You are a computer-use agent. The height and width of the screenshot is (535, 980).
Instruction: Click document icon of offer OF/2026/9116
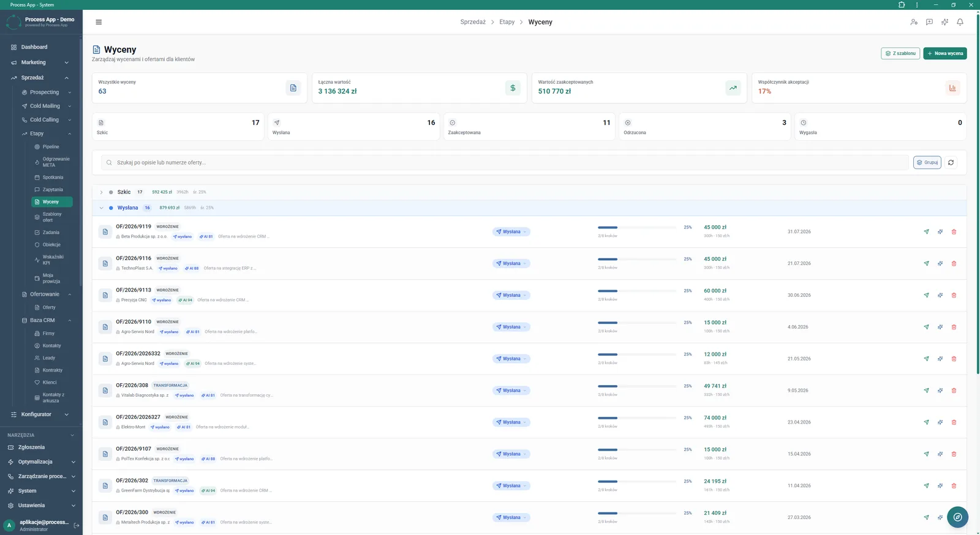(x=105, y=264)
